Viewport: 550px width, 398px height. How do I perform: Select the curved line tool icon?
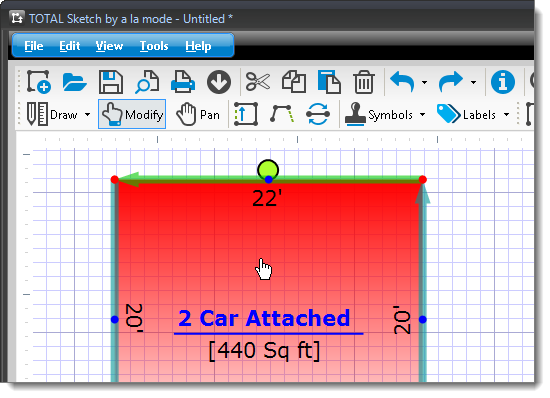point(282,114)
